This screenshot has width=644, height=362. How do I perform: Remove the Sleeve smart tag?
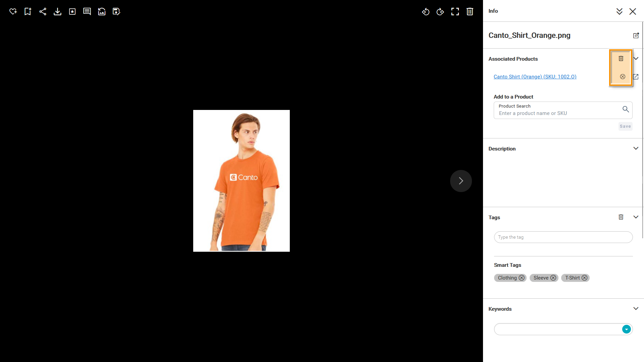click(553, 278)
